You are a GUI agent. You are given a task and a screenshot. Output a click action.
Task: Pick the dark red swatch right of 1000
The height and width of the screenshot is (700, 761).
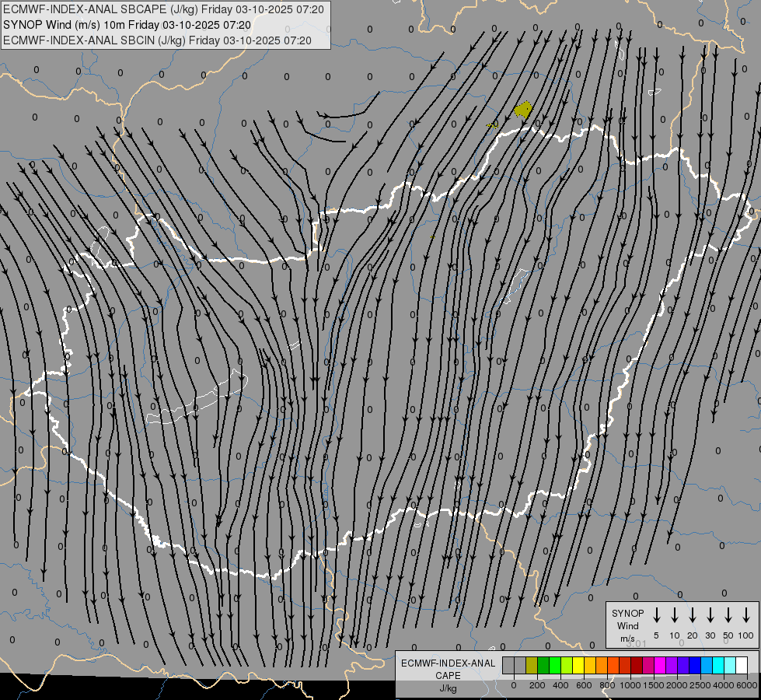click(637, 665)
